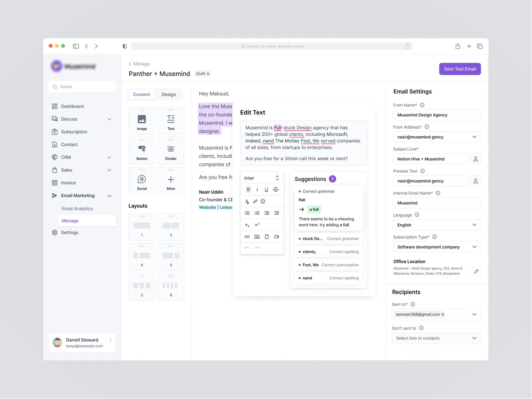Open Don't sent to lists dropdown
Viewport: 532px width, 399px height.
click(x=436, y=338)
